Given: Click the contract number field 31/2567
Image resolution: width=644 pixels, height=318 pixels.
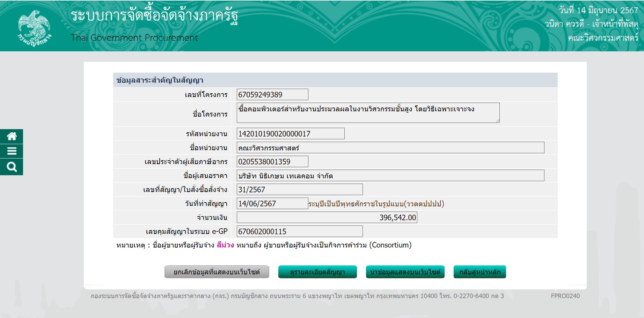Looking at the screenshot, I should click(x=299, y=190).
